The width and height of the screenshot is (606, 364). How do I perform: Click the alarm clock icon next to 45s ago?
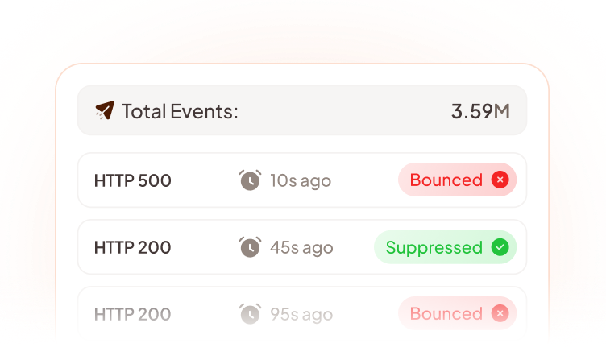pyautogui.click(x=250, y=247)
